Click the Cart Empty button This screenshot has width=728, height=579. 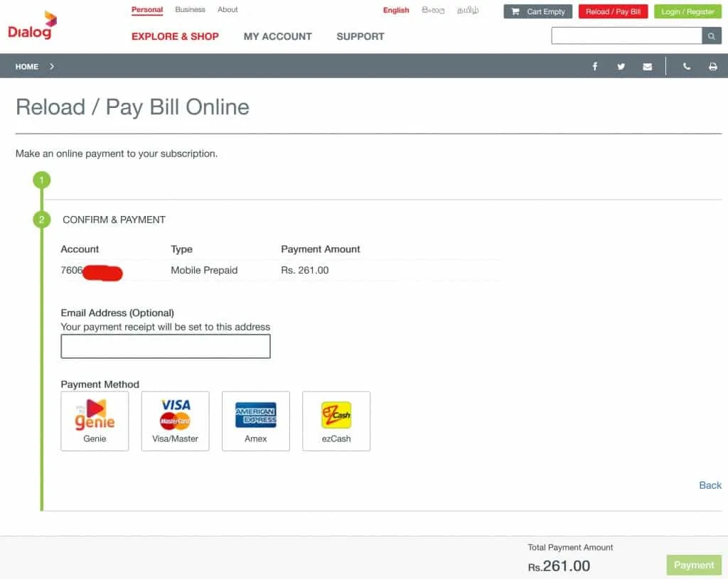coord(538,12)
